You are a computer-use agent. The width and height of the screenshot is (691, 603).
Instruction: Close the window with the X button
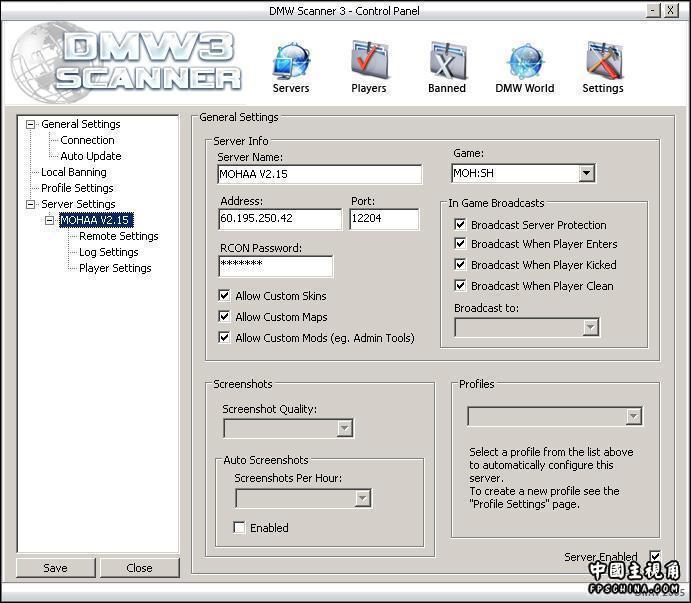pyautogui.click(x=670, y=11)
